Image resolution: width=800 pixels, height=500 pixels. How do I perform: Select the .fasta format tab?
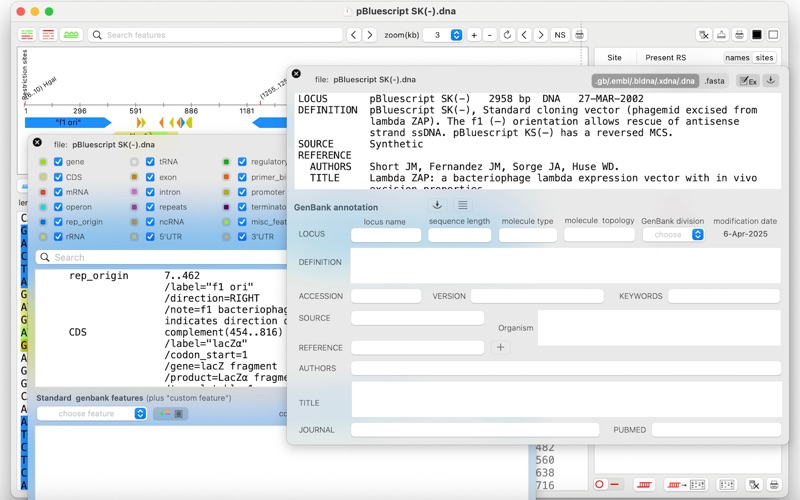[714, 81]
